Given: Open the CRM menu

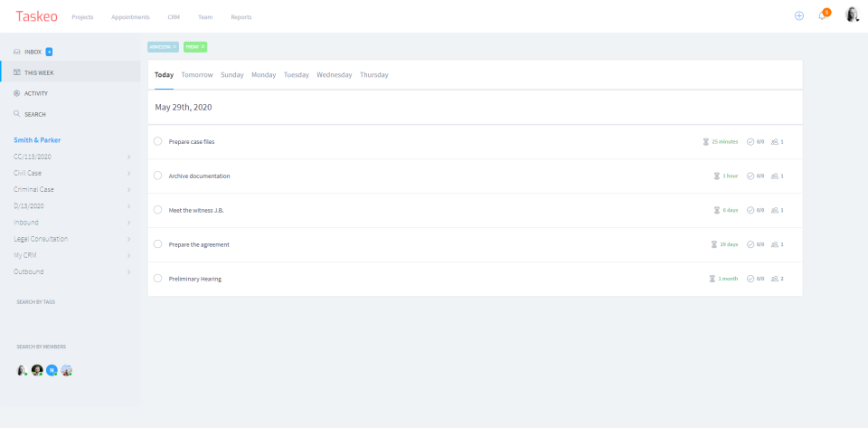Looking at the screenshot, I should (174, 17).
